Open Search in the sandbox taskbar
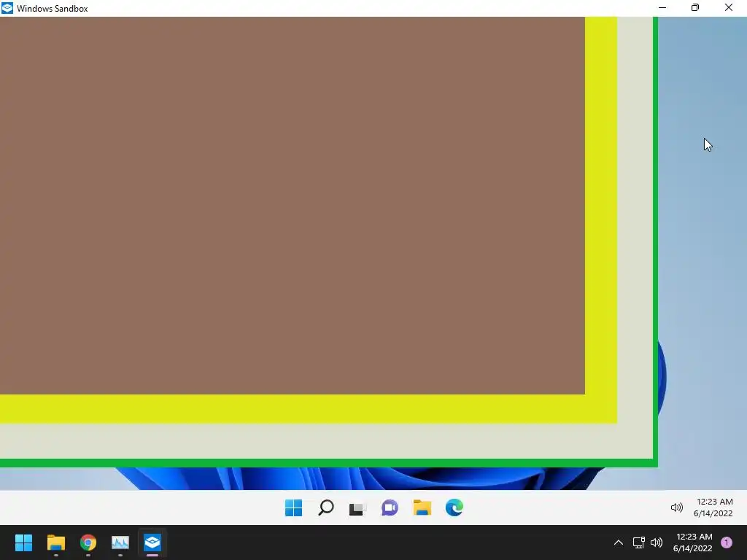 coord(326,507)
